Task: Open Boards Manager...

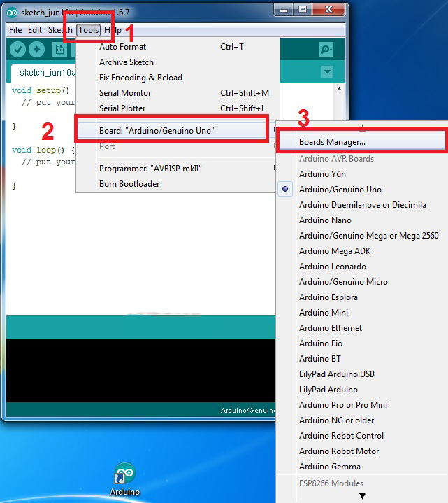Action: pyautogui.click(x=361, y=142)
